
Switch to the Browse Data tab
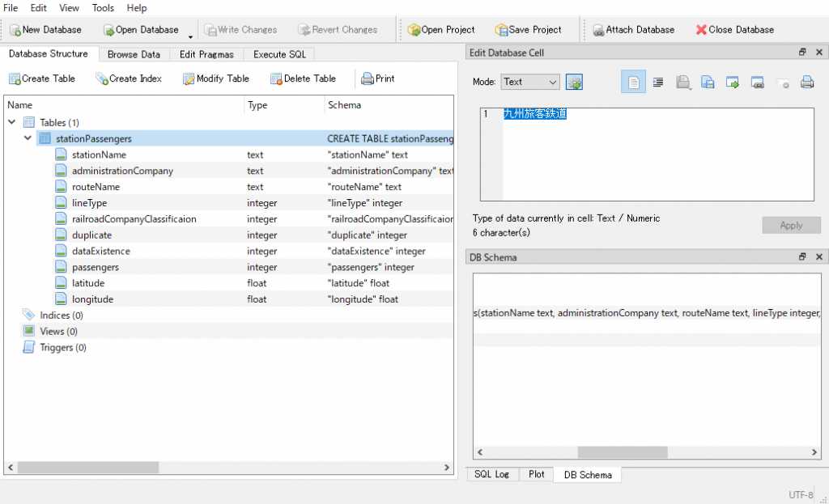134,54
